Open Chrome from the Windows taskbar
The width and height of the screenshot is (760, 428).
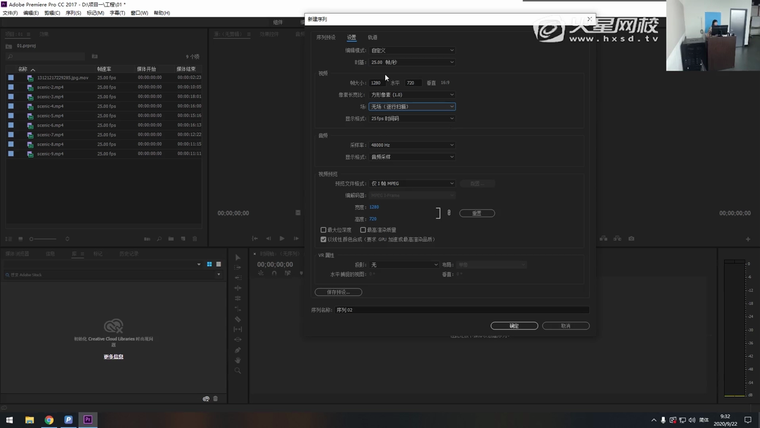pyautogui.click(x=49, y=420)
